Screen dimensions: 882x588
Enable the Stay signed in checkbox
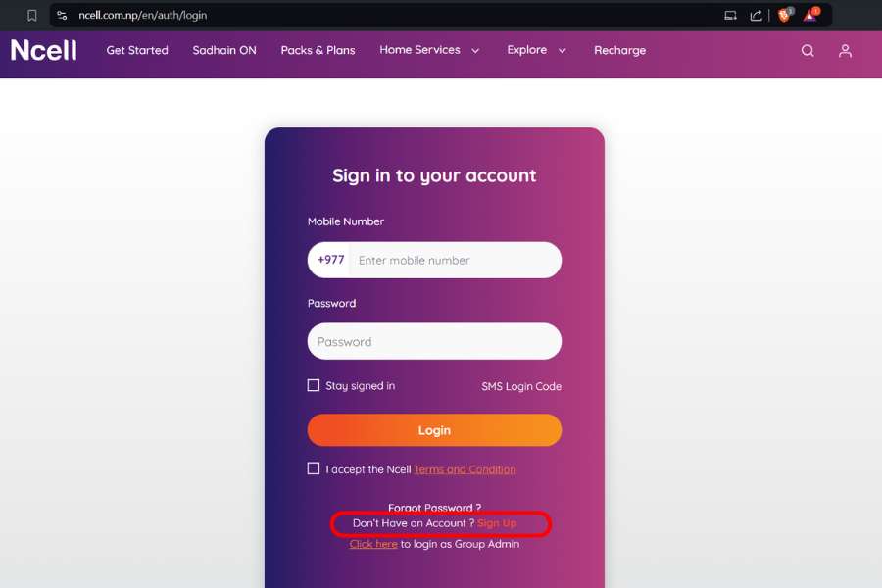[x=314, y=386]
